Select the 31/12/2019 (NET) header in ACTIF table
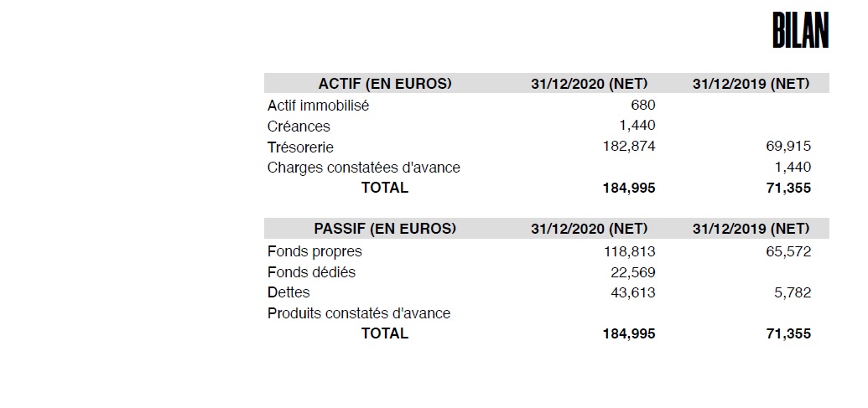868x408 pixels. pos(751,84)
